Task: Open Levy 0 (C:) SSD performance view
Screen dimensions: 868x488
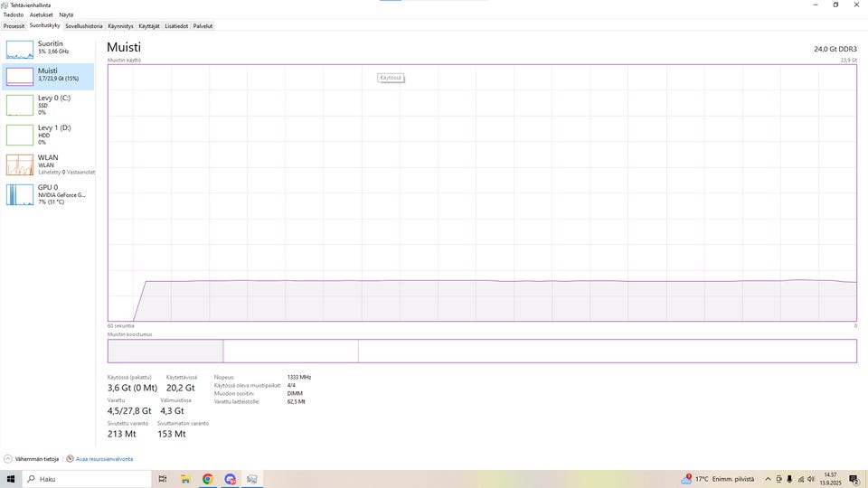Action: [48, 105]
